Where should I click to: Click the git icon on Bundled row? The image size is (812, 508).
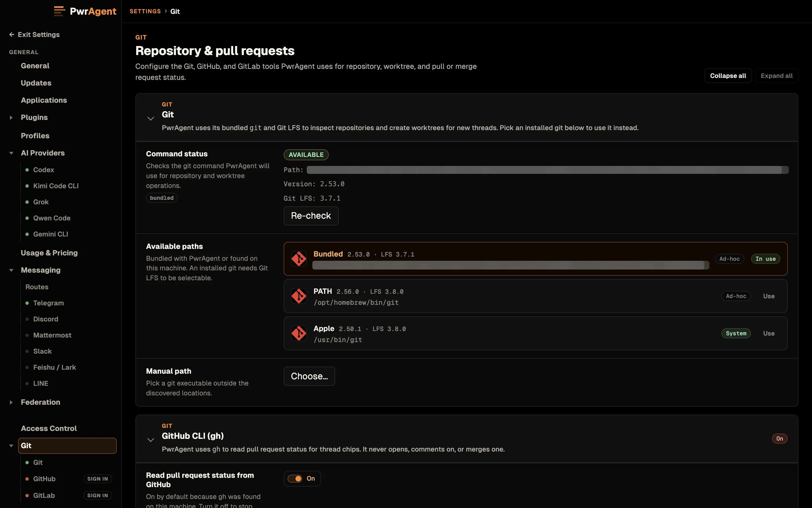pos(299,259)
